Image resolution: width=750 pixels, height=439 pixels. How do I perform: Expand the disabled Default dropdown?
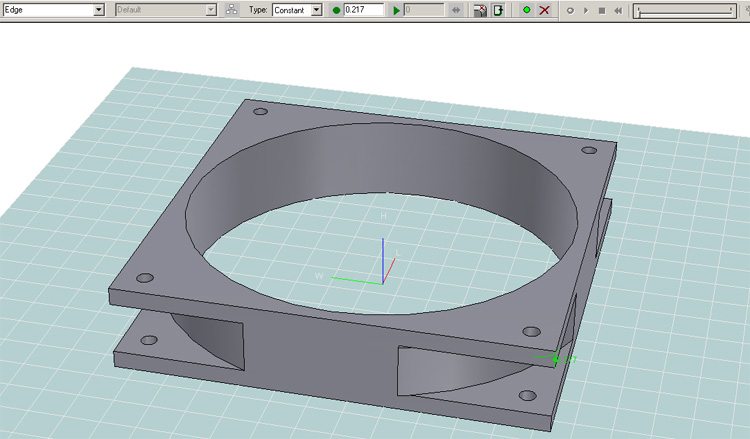[x=211, y=9]
